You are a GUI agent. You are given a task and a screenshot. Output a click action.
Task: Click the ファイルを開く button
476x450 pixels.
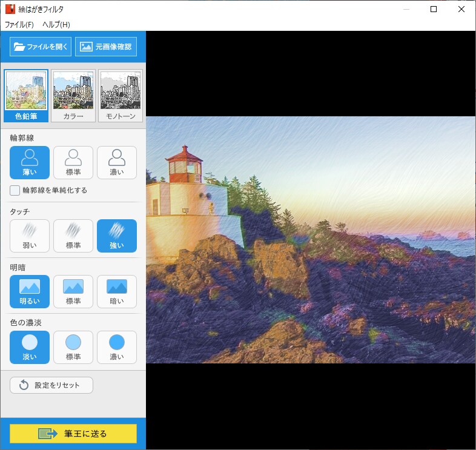pyautogui.click(x=41, y=47)
